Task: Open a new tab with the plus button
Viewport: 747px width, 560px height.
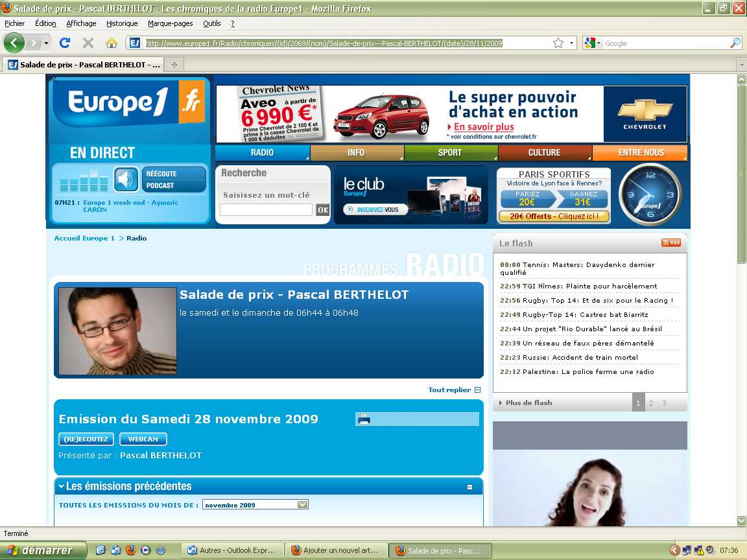Action: (174, 64)
